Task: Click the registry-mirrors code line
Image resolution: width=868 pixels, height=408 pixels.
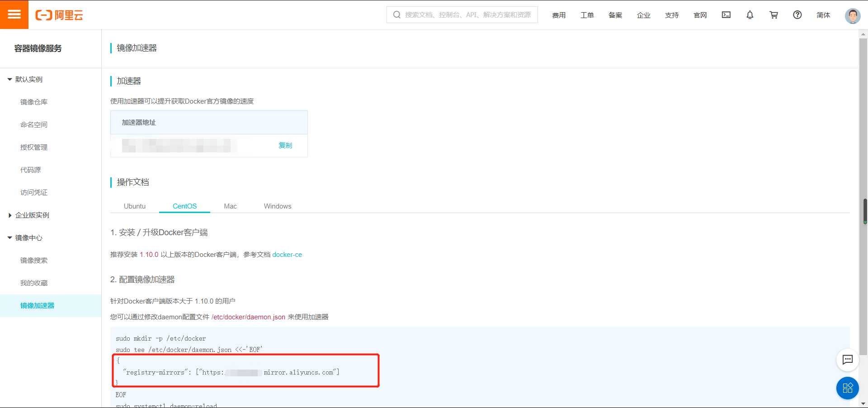Action: pyautogui.click(x=231, y=372)
